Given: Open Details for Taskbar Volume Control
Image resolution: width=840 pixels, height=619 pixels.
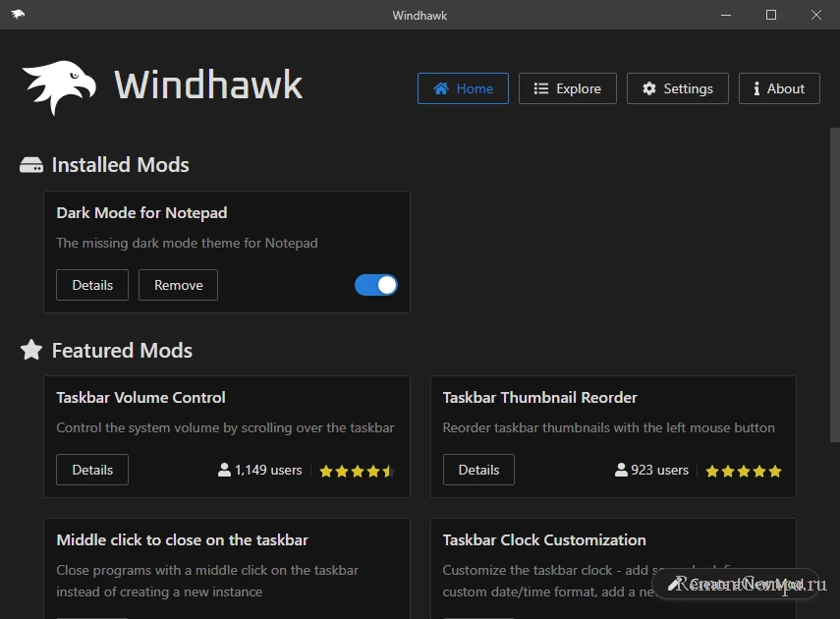Looking at the screenshot, I should [x=92, y=470].
